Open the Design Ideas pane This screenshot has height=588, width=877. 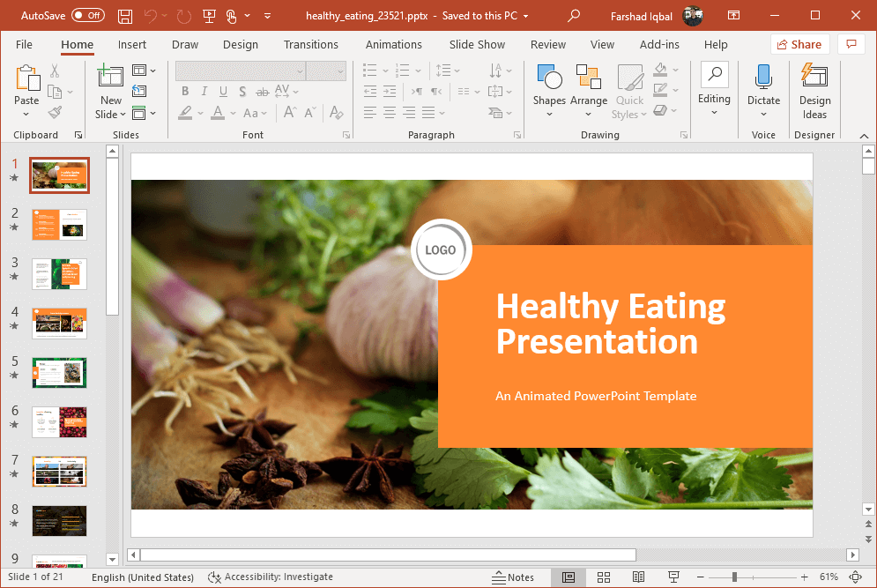pos(814,81)
